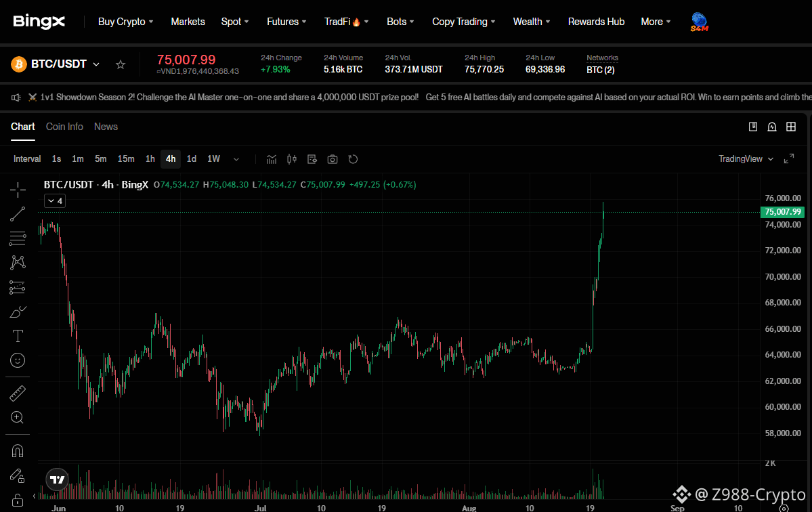Click the Networks BTC (2) label
This screenshot has width=812, height=512.
point(601,70)
